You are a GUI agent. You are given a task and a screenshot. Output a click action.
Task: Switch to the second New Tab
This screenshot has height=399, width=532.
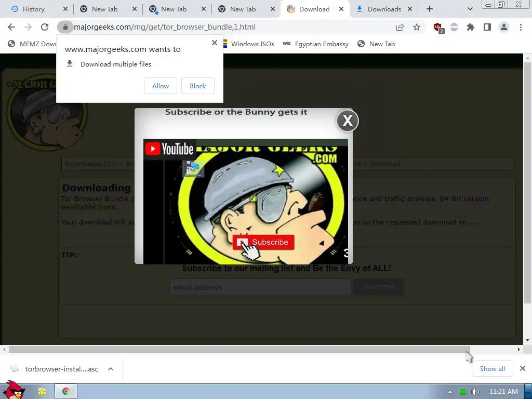click(x=174, y=9)
